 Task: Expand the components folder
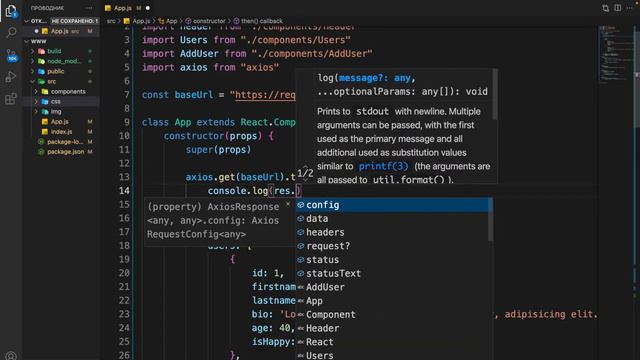pos(36,91)
